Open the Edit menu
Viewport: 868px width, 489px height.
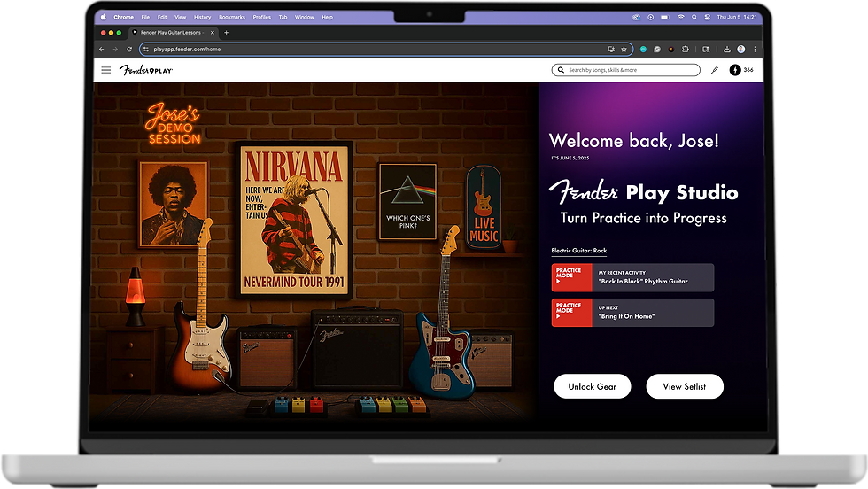coord(162,17)
